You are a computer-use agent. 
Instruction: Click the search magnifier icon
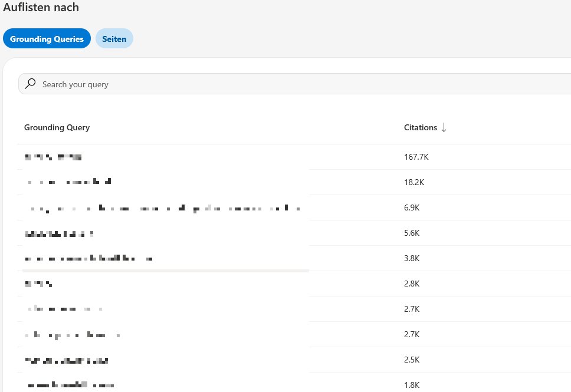click(30, 84)
